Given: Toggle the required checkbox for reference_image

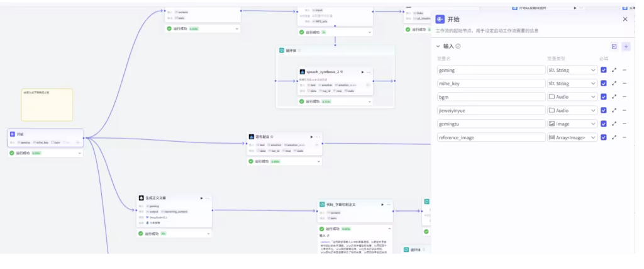Looking at the screenshot, I should pyautogui.click(x=604, y=137).
